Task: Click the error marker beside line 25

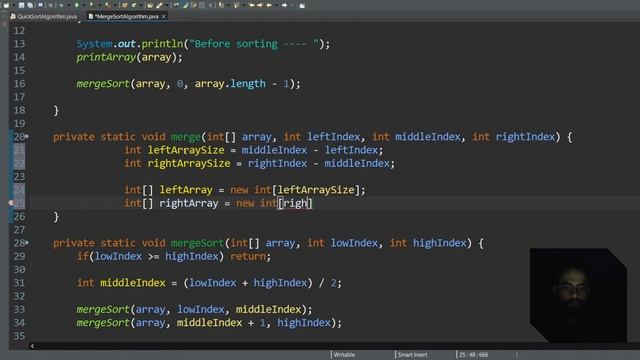Action: coord(11,203)
